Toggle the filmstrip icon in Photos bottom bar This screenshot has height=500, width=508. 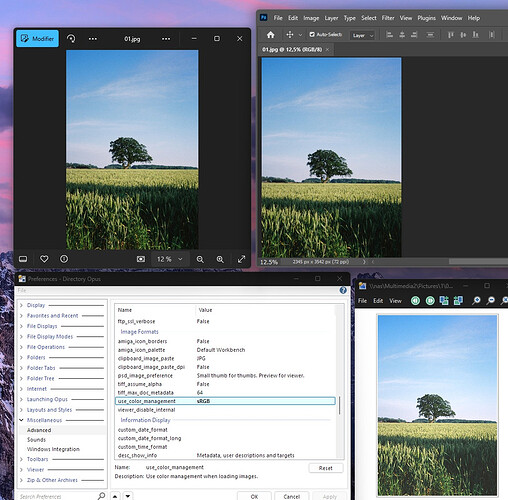(23, 259)
